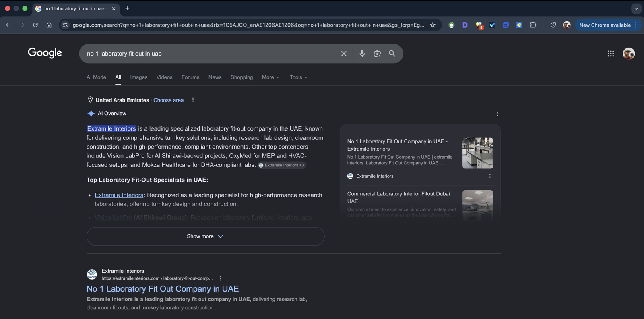Image resolution: width=644 pixels, height=319 pixels.
Task: Open the Google apps grid
Action: pos(611,54)
